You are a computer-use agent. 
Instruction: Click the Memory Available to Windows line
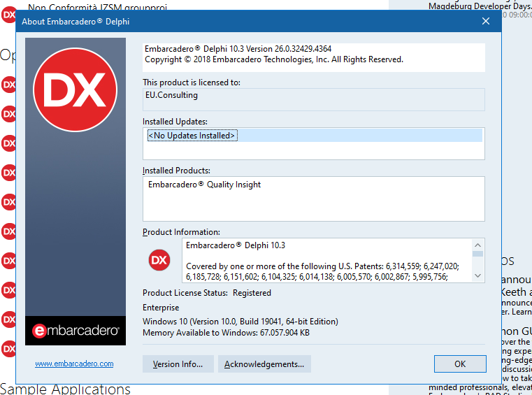click(x=226, y=333)
